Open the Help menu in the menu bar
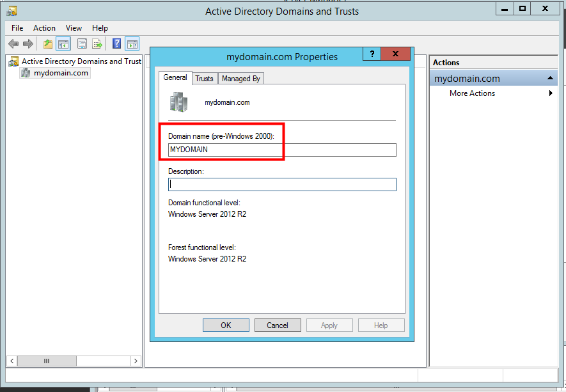The height and width of the screenshot is (392, 566). pyautogui.click(x=100, y=28)
